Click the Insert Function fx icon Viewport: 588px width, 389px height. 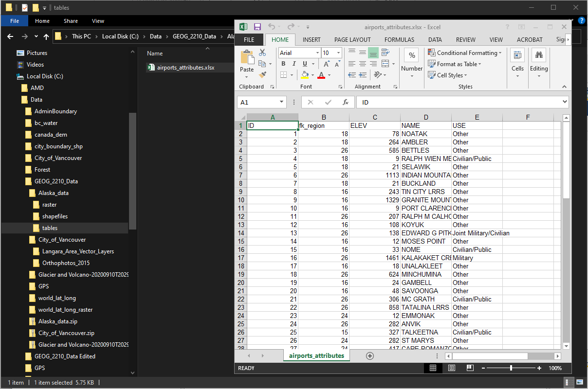click(x=346, y=102)
